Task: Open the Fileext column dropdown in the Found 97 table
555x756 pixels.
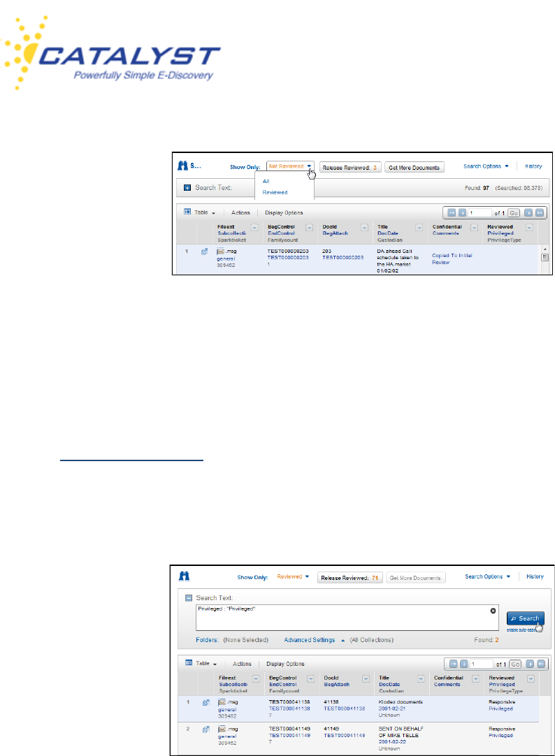Action: 254,228
